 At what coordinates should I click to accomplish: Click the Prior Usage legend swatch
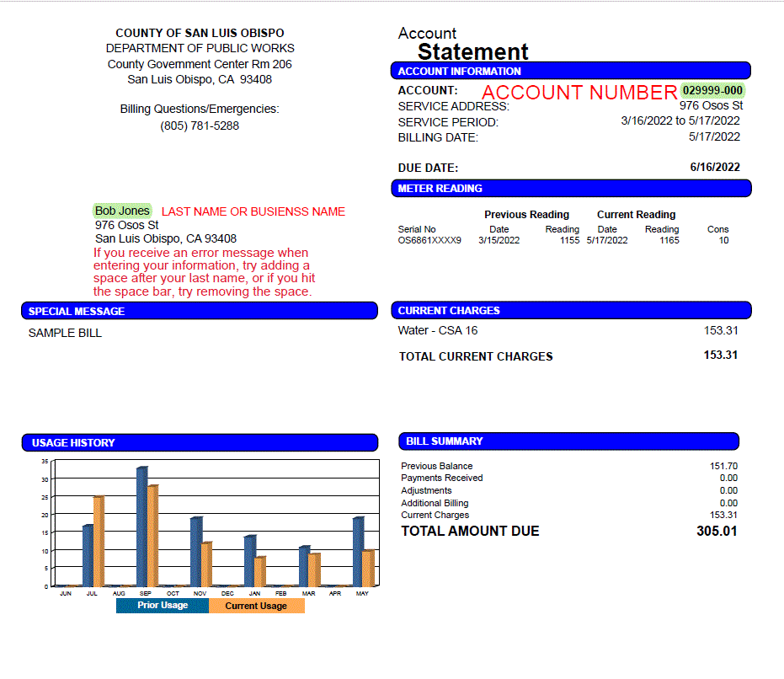163,606
